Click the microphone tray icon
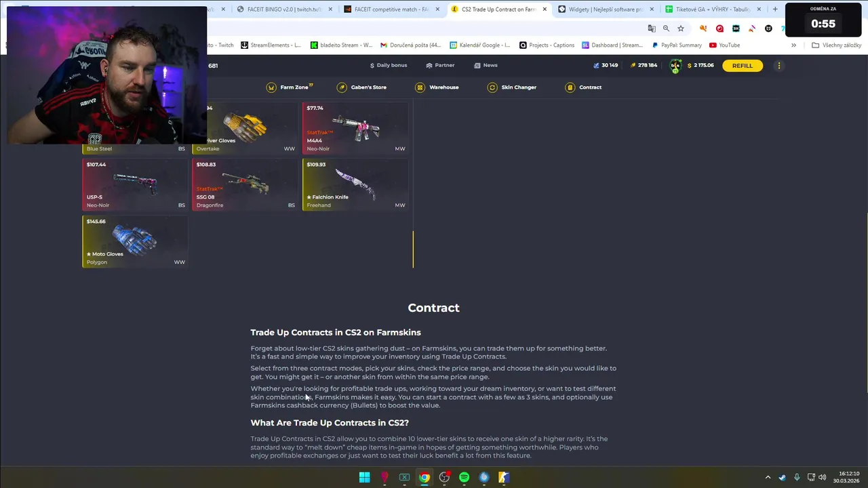The height and width of the screenshot is (488, 868). [x=797, y=477]
